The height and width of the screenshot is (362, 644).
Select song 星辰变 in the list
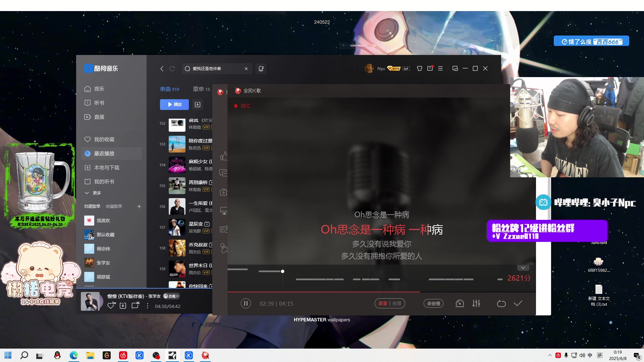(x=185, y=227)
